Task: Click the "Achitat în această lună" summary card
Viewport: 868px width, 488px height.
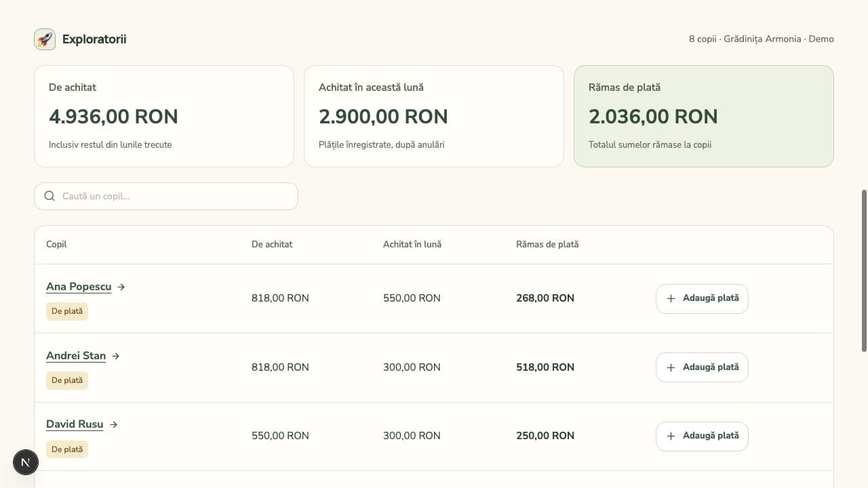Action: point(434,116)
